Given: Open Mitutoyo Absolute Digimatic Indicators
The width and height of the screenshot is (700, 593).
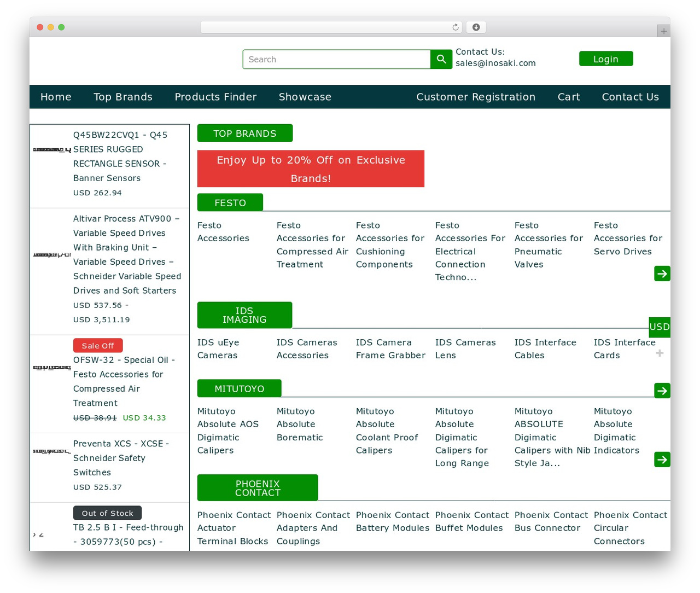Looking at the screenshot, I should point(616,431).
